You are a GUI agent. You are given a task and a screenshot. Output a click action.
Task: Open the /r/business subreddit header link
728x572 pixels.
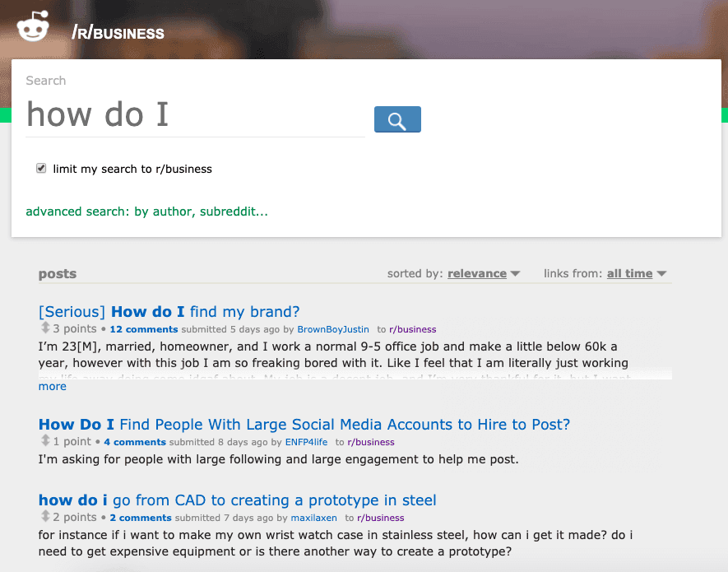118,33
